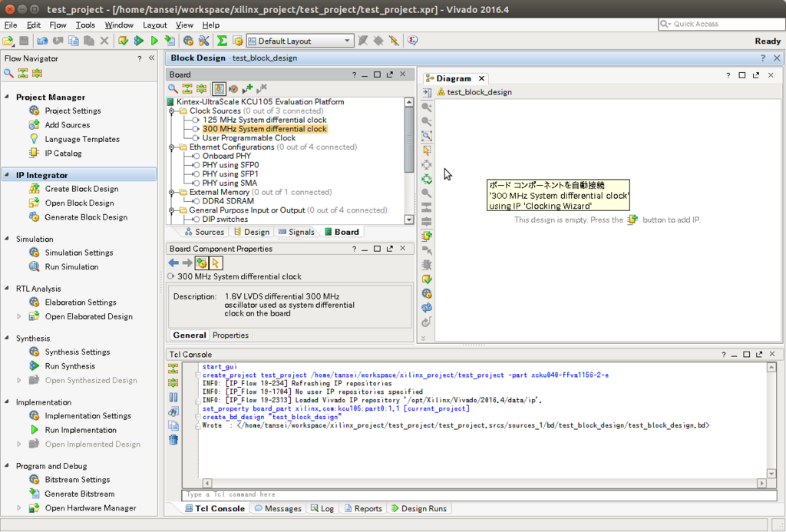Select the Onboard PHY board component
This screenshot has height=532, width=786.
[226, 156]
